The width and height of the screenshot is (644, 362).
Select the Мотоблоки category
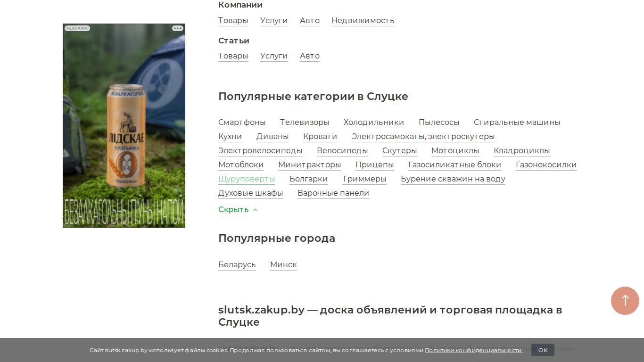pos(241,165)
